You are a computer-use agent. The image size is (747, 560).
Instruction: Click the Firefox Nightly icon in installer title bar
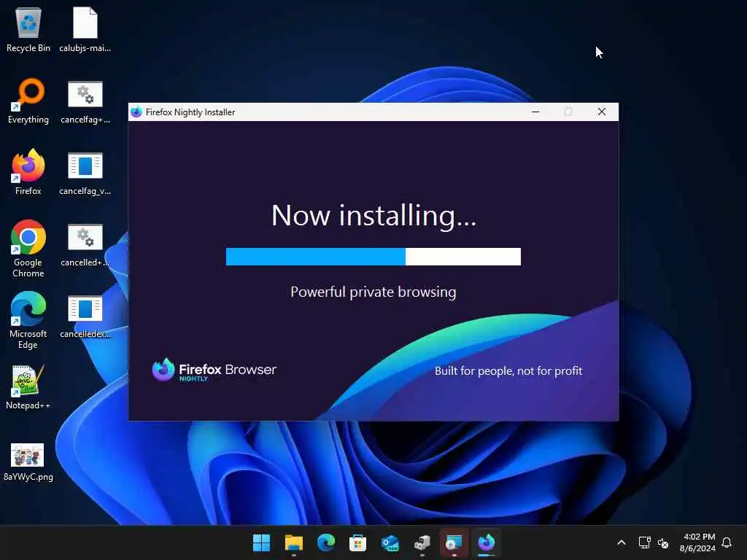[136, 112]
